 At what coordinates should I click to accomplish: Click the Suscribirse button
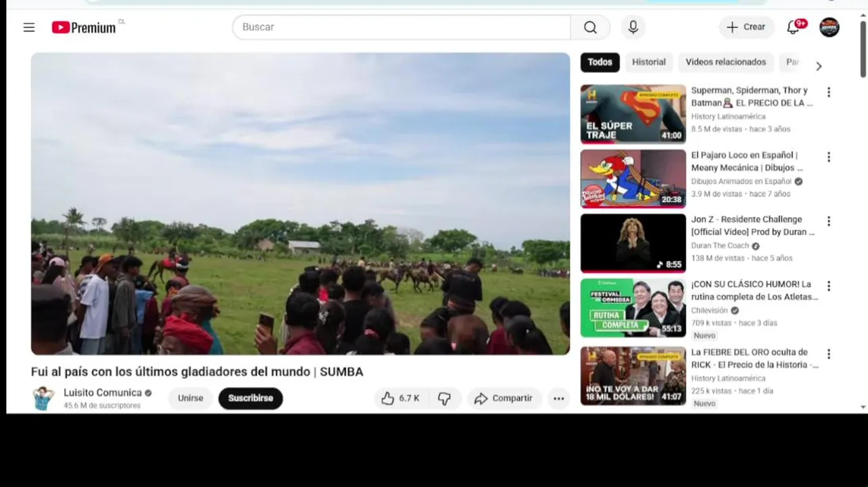[250, 398]
